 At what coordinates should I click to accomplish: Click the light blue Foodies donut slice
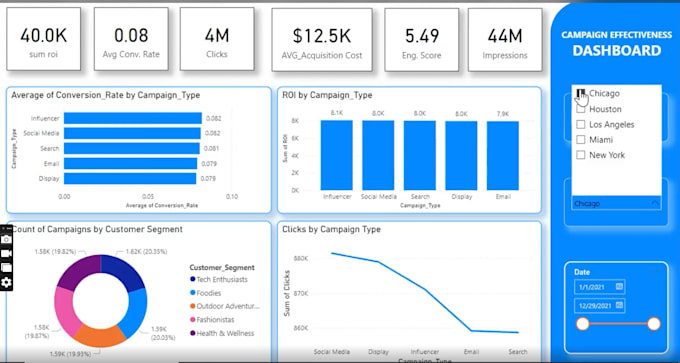[x=137, y=312]
